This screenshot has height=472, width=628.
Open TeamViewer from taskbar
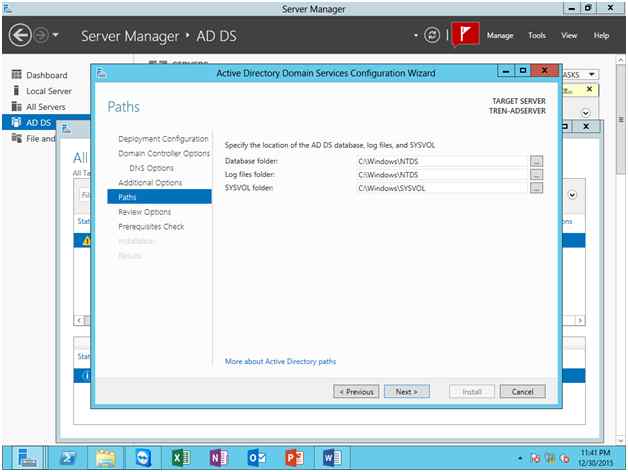pos(143,458)
